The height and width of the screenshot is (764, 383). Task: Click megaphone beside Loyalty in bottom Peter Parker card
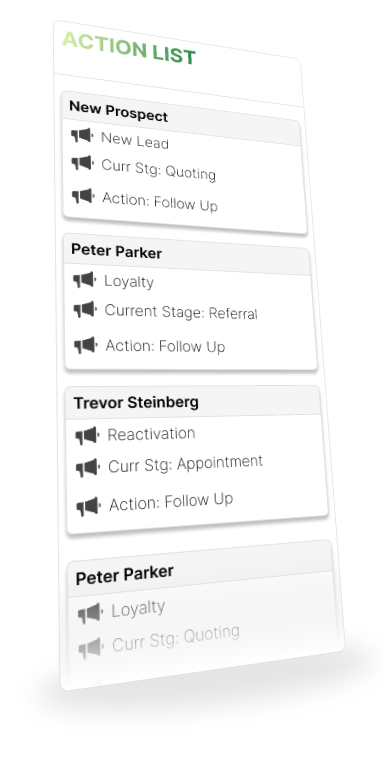coord(91,613)
